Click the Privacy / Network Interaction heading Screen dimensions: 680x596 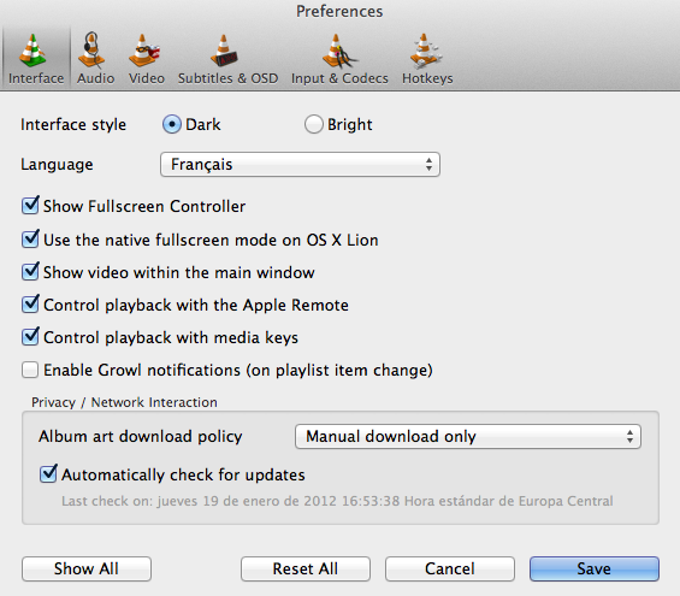pos(124,403)
